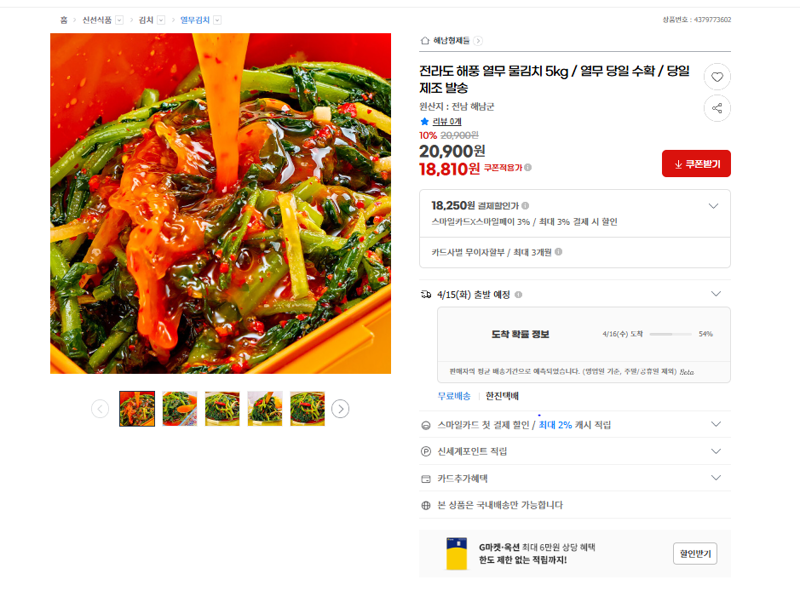This screenshot has width=800, height=614.
Task: Open seller arrow next to 해남형제들
Action: [478, 41]
